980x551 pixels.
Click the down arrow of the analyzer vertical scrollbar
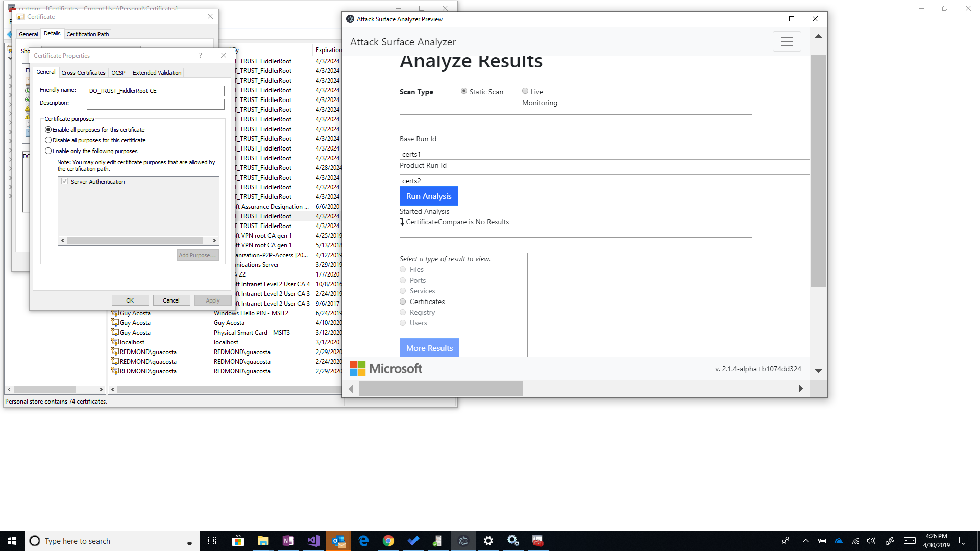tap(818, 371)
